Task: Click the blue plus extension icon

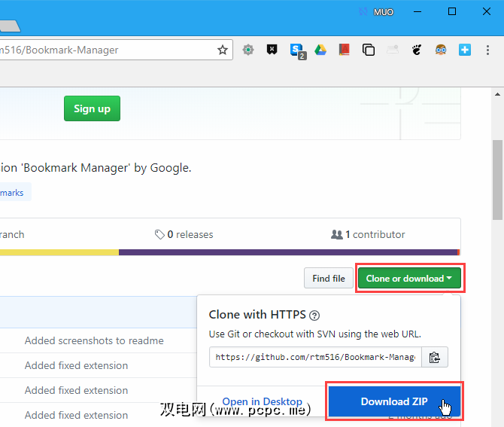Action: [464, 50]
